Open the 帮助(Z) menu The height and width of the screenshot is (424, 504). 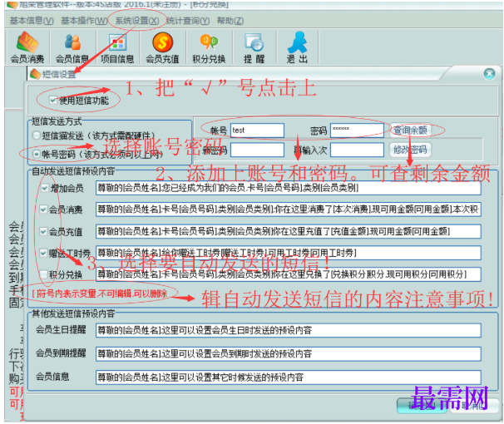click(230, 21)
